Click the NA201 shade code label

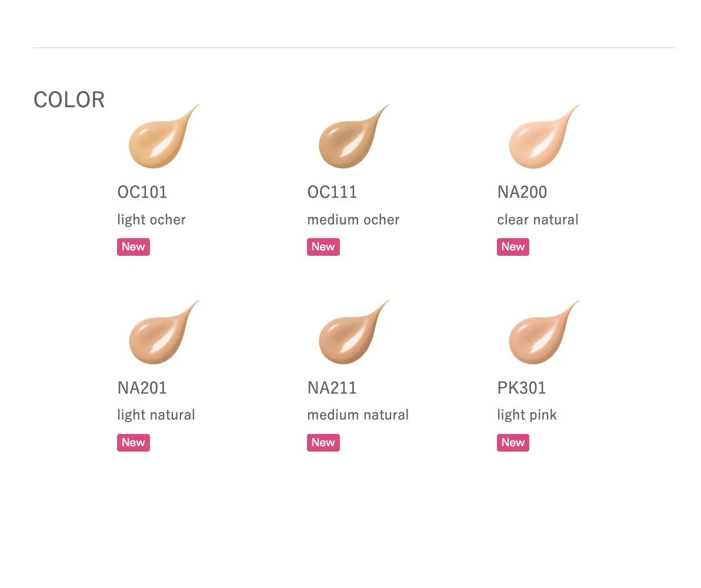[142, 387]
